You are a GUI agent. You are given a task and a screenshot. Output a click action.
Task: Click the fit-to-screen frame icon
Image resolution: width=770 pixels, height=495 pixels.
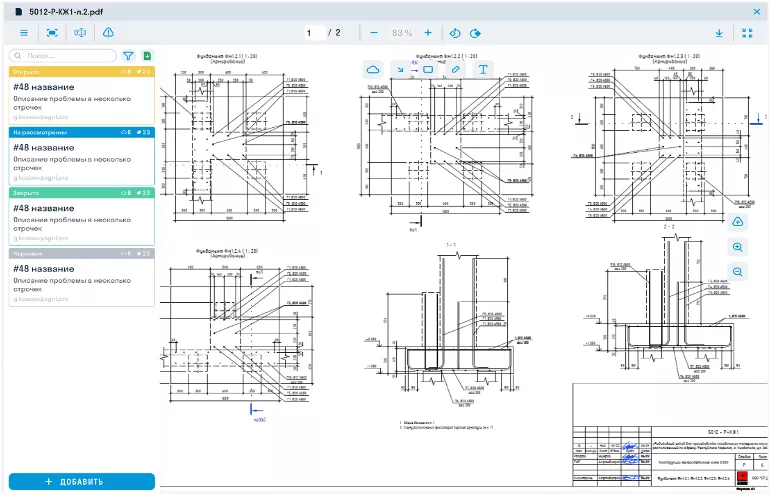52,33
